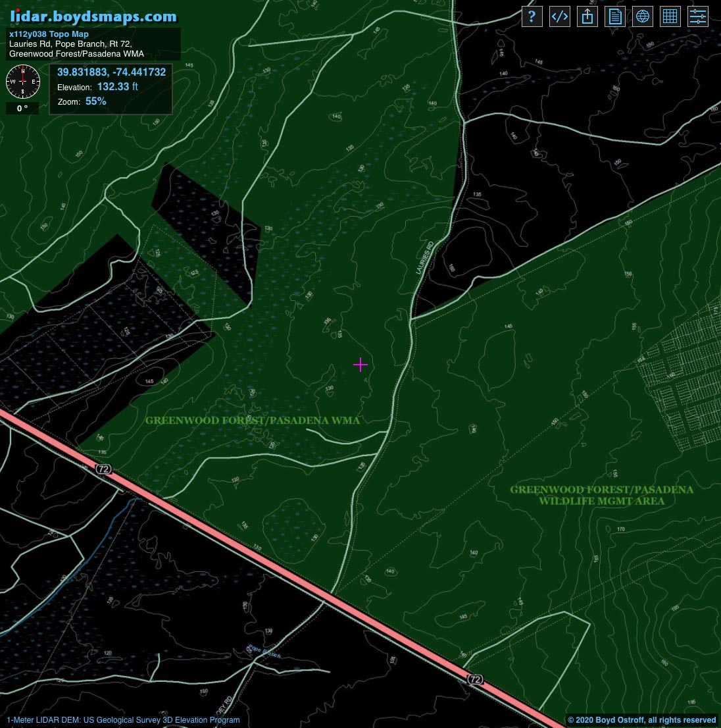Click the upper-left Route 72 shield marker

(x=103, y=469)
